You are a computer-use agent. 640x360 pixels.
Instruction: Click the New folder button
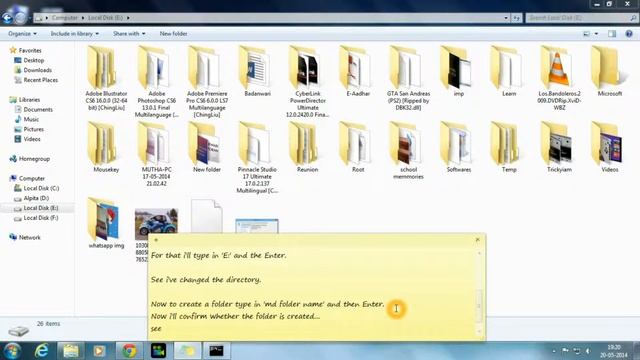click(173, 33)
